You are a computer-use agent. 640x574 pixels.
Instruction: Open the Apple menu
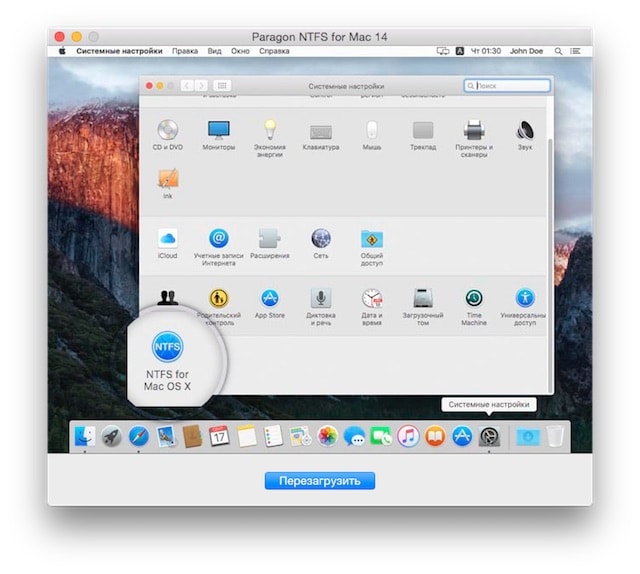click(x=62, y=51)
